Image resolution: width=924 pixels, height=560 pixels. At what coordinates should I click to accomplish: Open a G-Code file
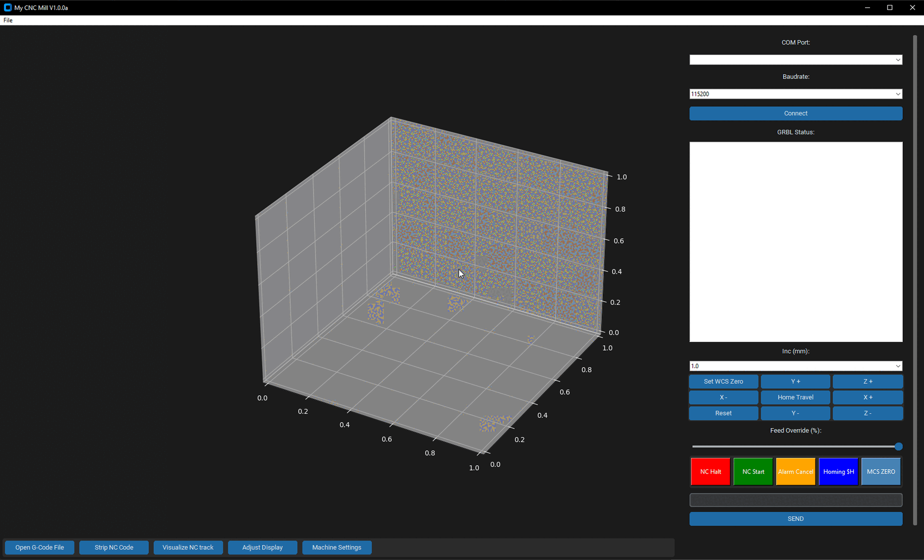click(x=39, y=547)
